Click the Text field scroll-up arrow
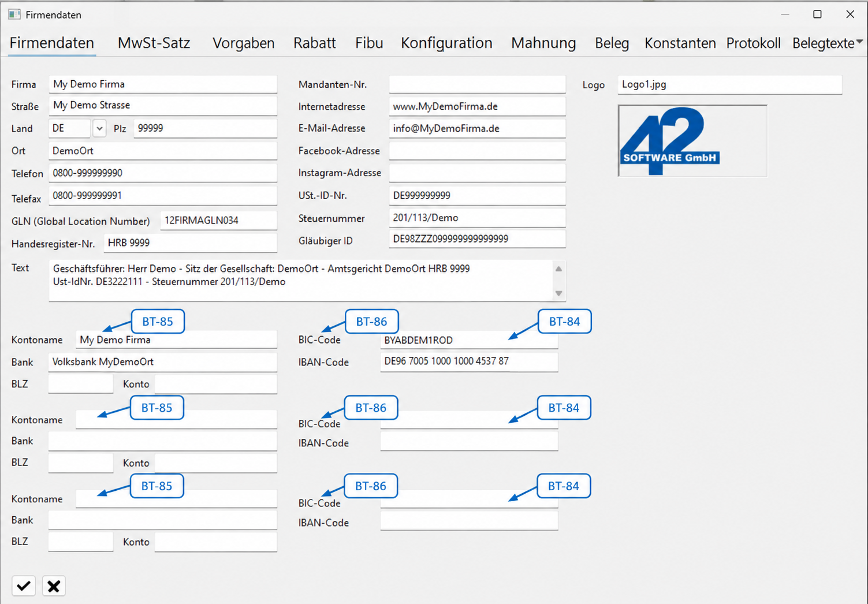 558,269
